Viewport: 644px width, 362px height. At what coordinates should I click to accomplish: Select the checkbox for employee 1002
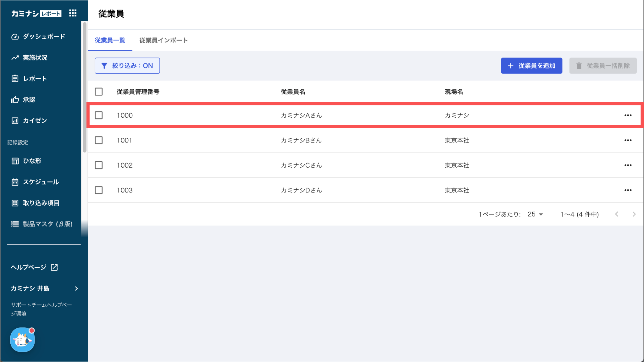click(99, 165)
